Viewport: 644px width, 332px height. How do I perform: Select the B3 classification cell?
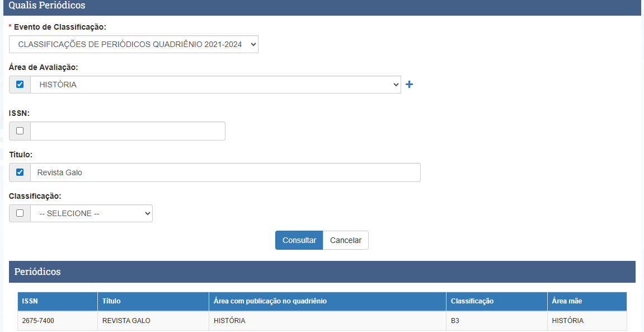[x=455, y=321]
